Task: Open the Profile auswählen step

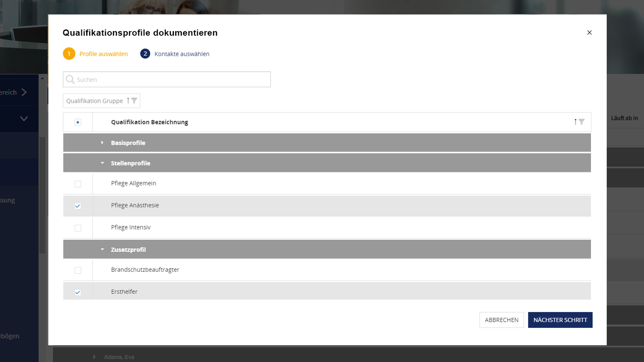Action: click(x=103, y=54)
